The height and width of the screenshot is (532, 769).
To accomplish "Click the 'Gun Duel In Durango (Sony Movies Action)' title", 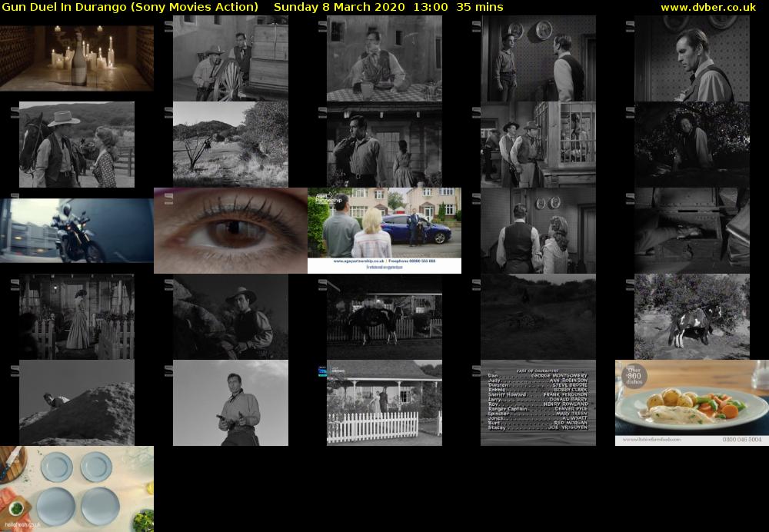I will (x=130, y=7).
